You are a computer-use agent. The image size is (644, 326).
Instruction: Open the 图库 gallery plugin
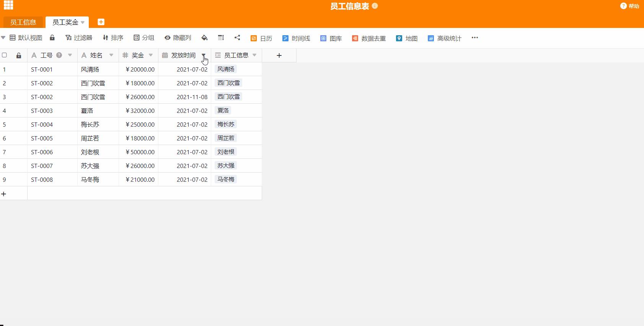click(x=331, y=38)
